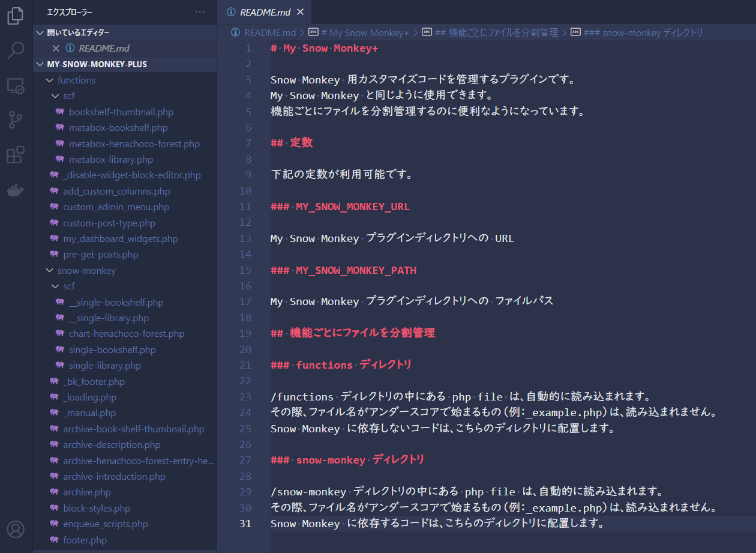Click '### snow-monkey ディレクトリ' breadcrumb
The height and width of the screenshot is (553, 756).
pyautogui.click(x=637, y=32)
